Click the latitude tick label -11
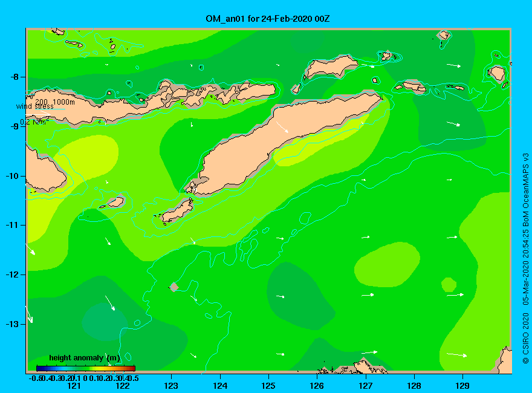The image size is (532, 393). click(x=12, y=226)
